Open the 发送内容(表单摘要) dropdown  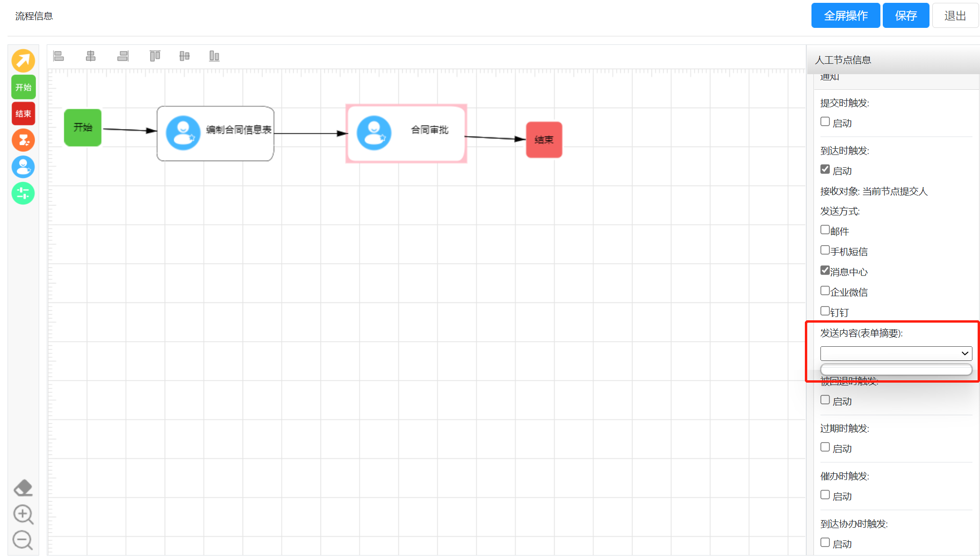point(896,353)
